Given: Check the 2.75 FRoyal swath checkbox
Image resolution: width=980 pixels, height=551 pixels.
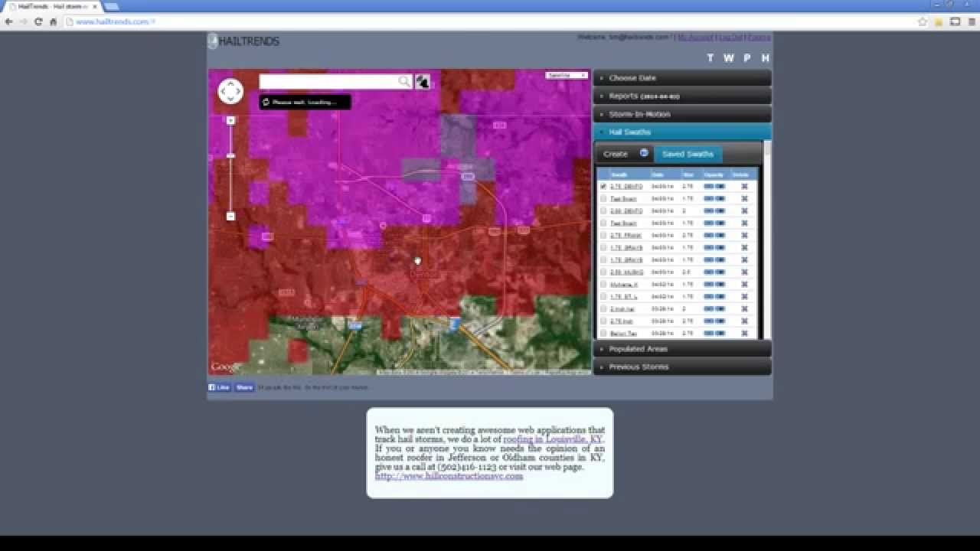Looking at the screenshot, I should [603, 236].
